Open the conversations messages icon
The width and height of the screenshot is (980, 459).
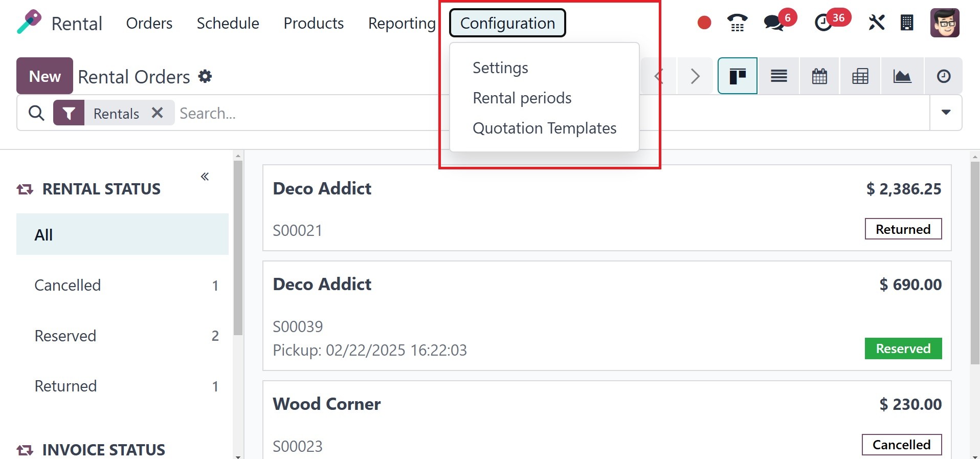[x=774, y=23]
